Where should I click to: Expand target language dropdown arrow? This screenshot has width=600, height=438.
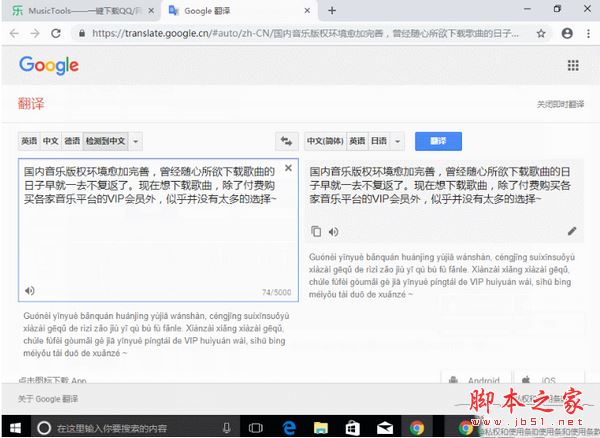coord(398,142)
